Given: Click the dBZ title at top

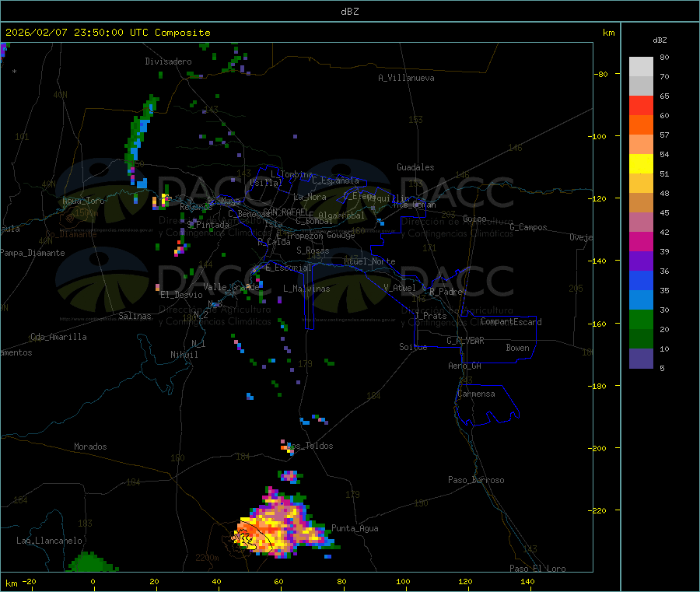Looking at the screenshot, I should 349,12.
